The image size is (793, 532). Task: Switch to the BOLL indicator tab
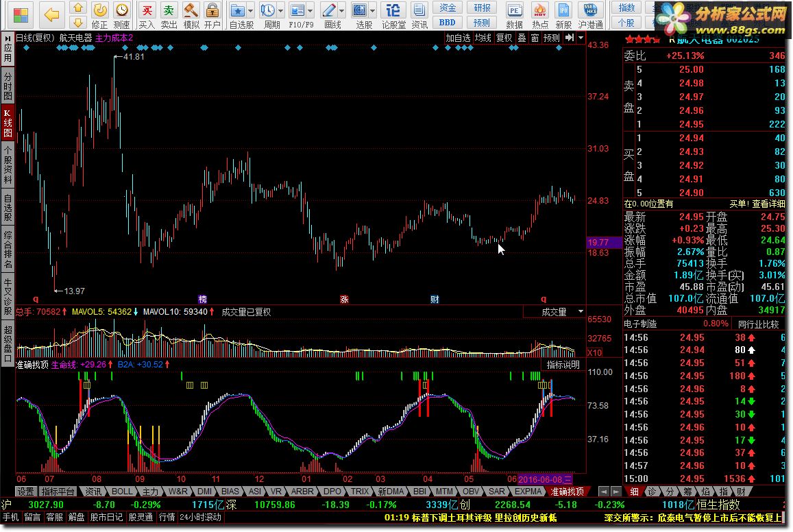(122, 491)
